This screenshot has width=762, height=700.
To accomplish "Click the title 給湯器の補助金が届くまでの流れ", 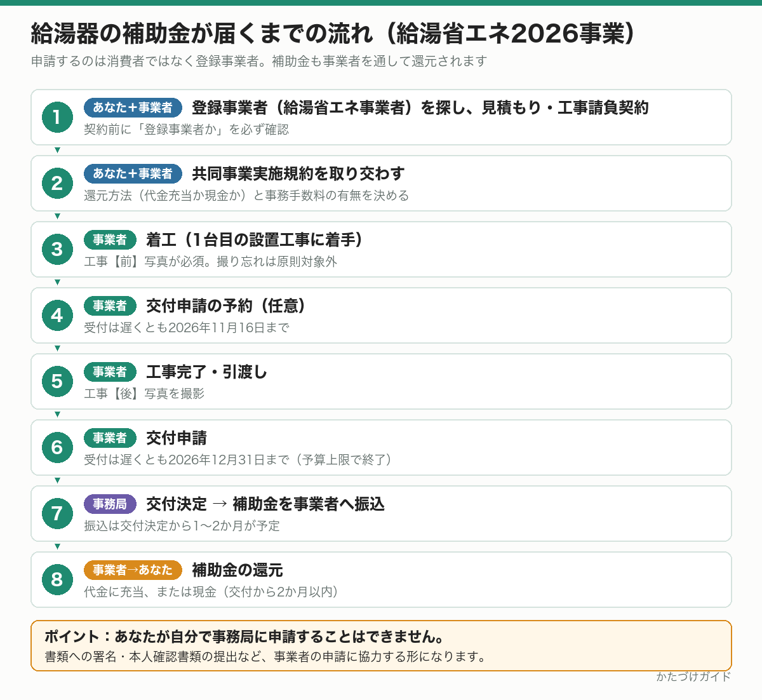I will pyautogui.click(x=332, y=33).
